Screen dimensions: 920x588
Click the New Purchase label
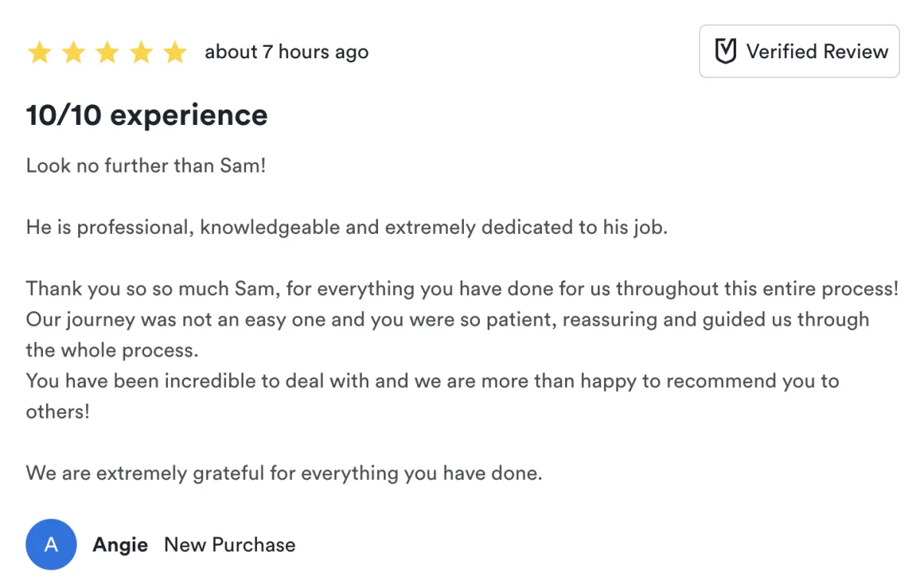(x=230, y=544)
